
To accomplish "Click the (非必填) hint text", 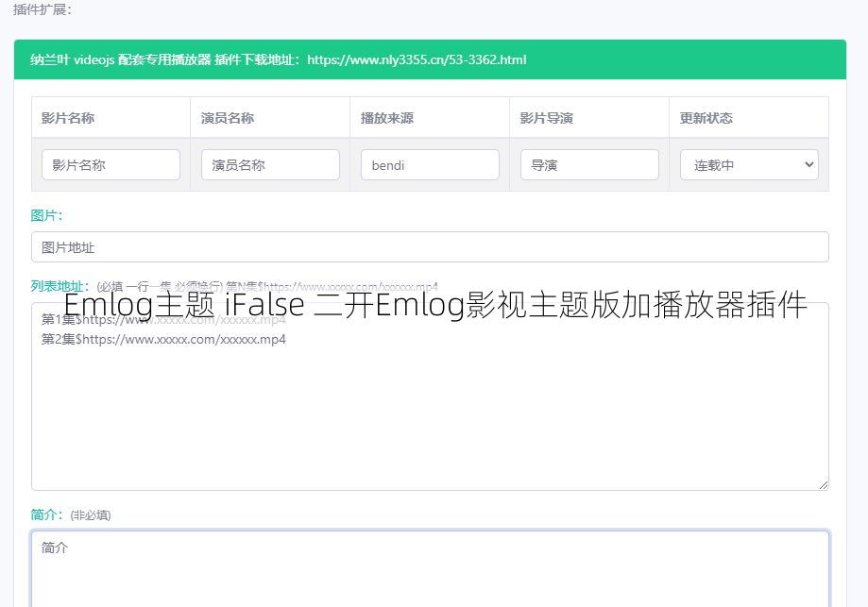I will tap(91, 515).
